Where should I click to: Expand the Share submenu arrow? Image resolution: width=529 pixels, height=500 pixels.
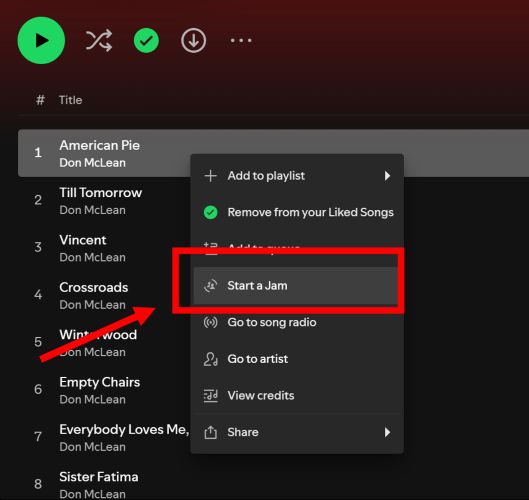(x=387, y=432)
